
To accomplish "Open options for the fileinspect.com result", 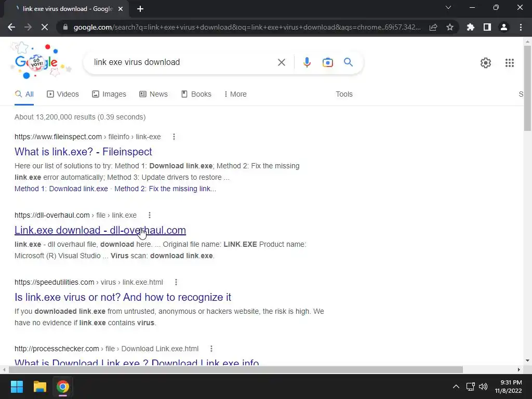I will coord(174,137).
